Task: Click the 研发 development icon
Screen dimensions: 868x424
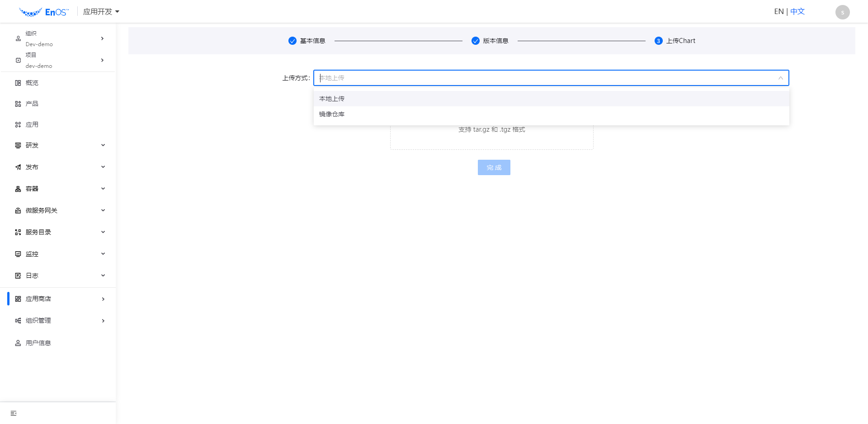Action: pos(18,145)
